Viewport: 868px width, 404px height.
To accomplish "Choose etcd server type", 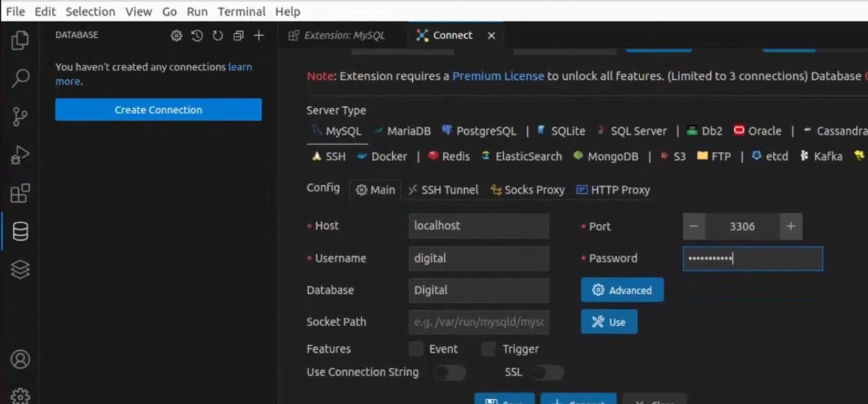I will [x=769, y=156].
